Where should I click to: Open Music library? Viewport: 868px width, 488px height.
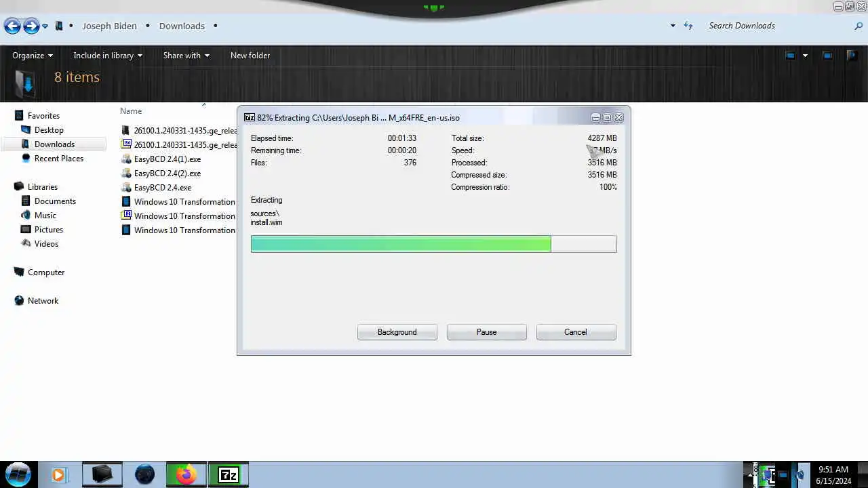pyautogui.click(x=45, y=216)
